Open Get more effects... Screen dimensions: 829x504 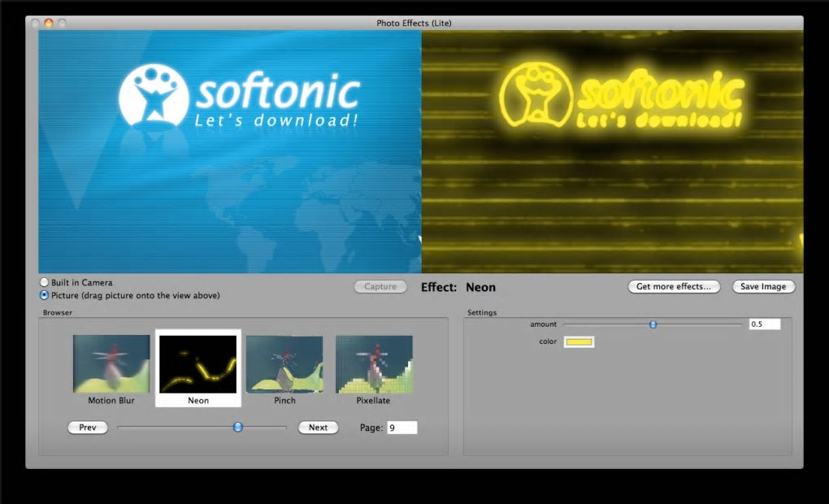(674, 286)
